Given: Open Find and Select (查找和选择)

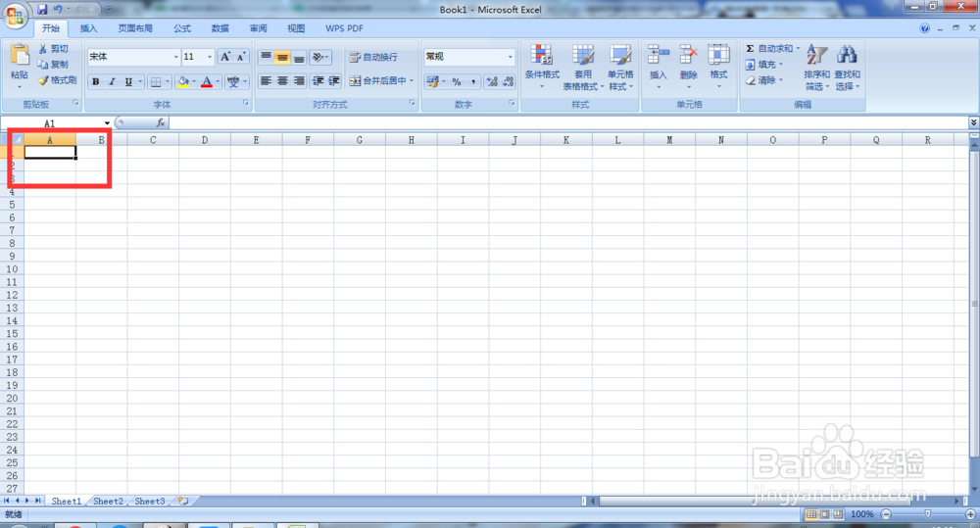Looking at the screenshot, I should click(847, 68).
